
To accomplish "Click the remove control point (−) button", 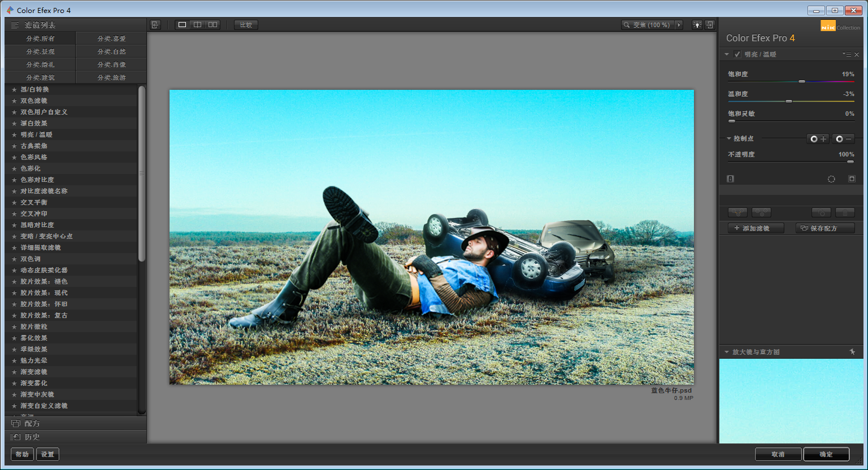I will (843, 139).
